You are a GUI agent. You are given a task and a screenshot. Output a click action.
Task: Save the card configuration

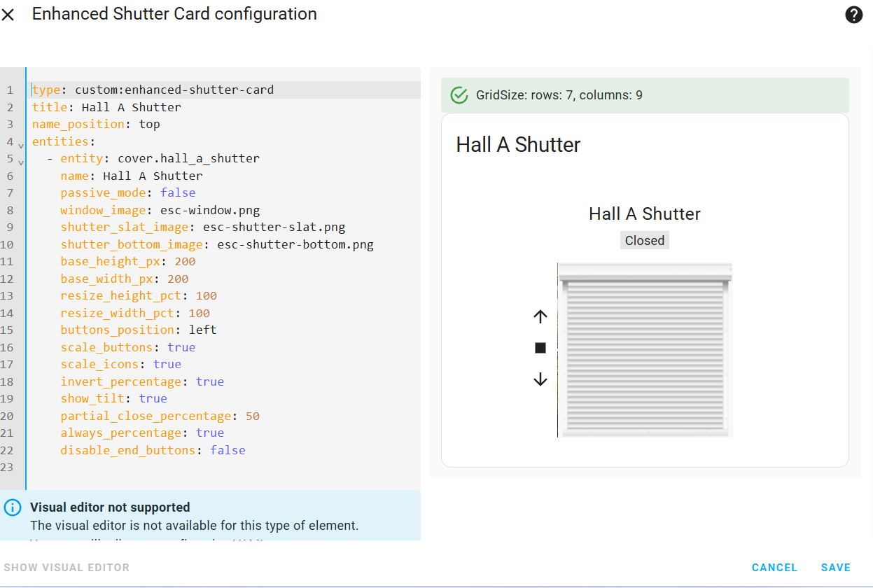(x=836, y=568)
